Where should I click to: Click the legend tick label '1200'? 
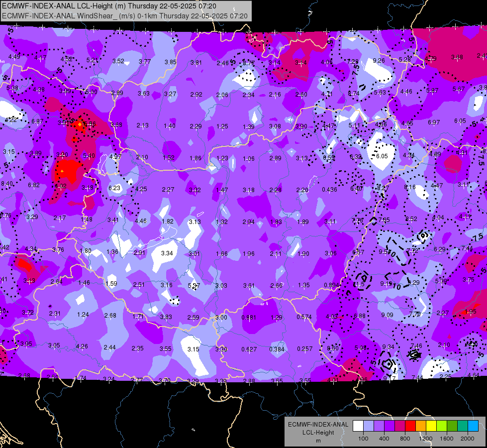click(425, 439)
